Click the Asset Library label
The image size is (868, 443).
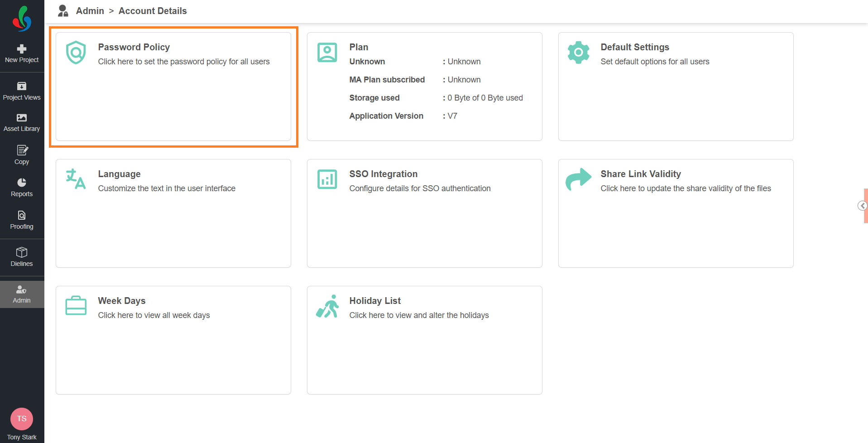(22, 129)
